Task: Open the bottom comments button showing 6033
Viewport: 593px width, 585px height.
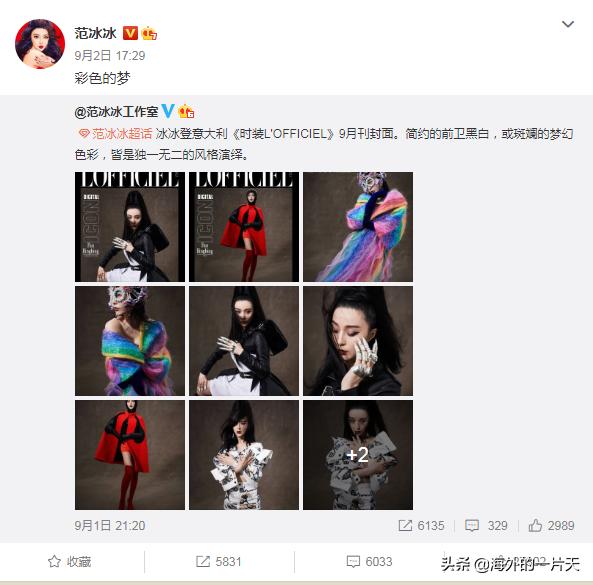Action: [x=369, y=562]
